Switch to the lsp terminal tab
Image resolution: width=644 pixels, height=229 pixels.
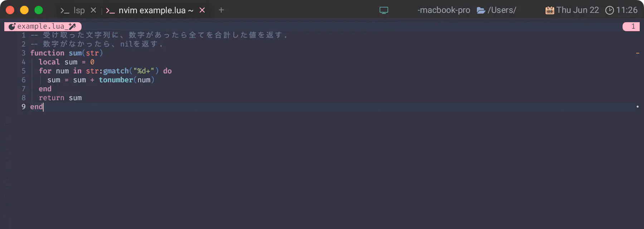point(73,10)
